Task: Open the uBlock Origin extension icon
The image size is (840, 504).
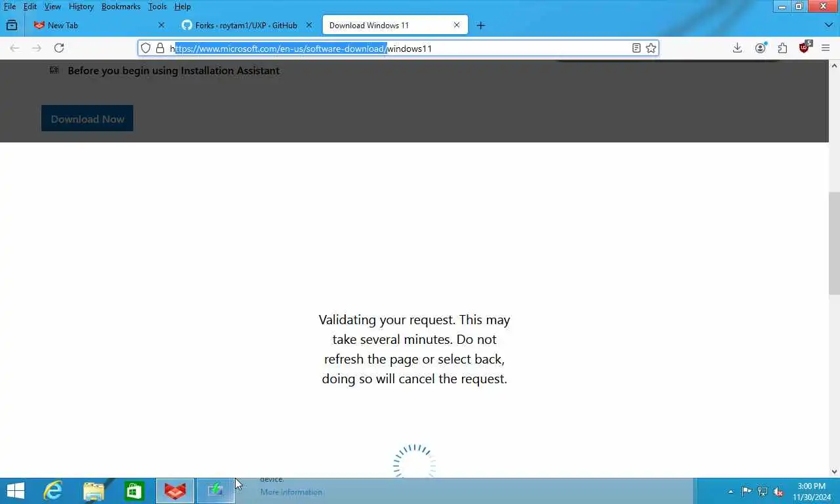Action: (x=805, y=48)
